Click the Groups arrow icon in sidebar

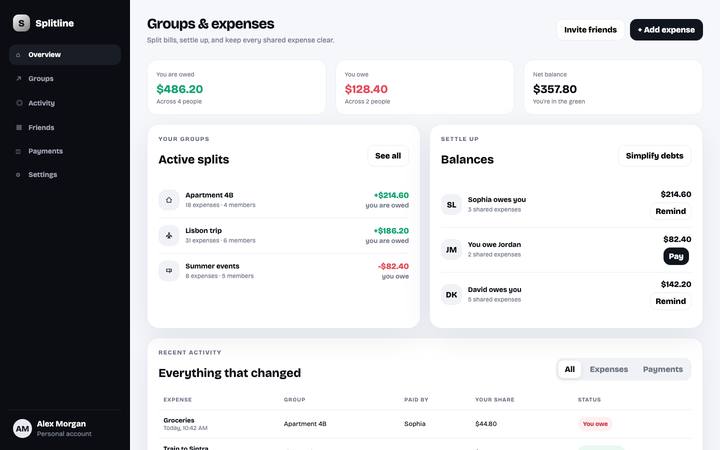tap(18, 79)
